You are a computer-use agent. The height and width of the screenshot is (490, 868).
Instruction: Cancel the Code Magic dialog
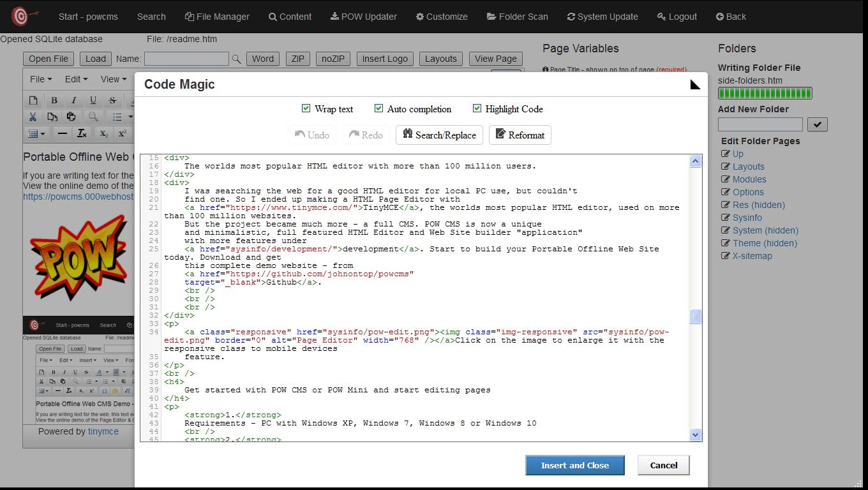[664, 465]
